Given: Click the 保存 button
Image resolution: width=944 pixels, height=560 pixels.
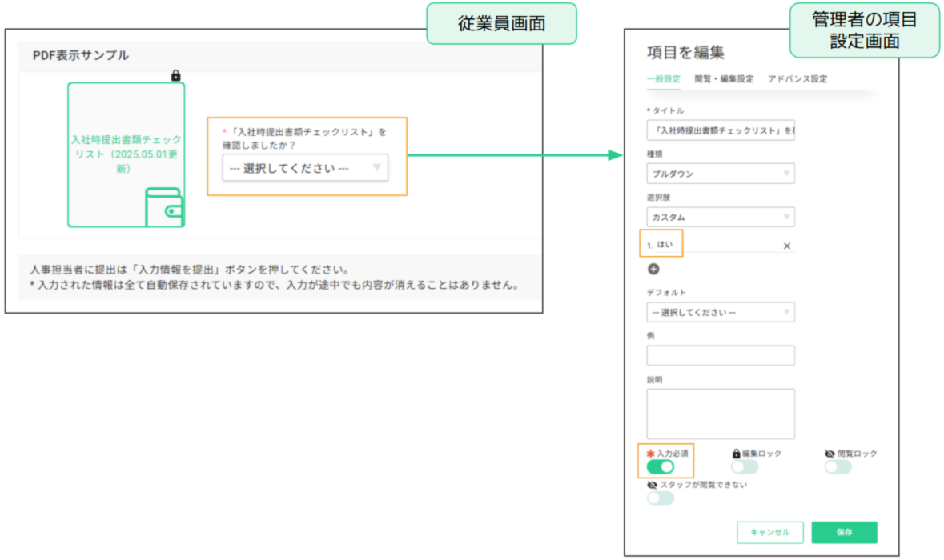Looking at the screenshot, I should pos(844,532).
